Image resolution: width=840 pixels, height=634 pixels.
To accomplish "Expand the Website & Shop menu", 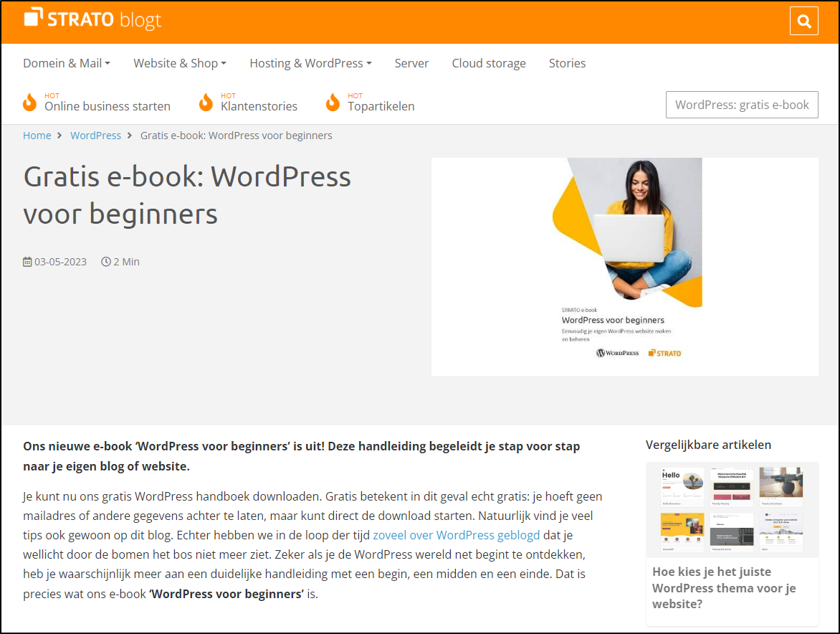I will click(179, 63).
